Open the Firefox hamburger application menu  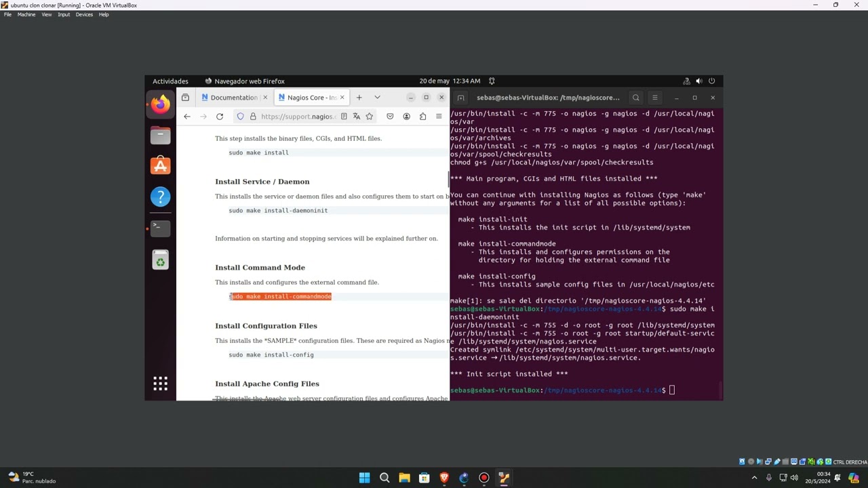coord(439,117)
